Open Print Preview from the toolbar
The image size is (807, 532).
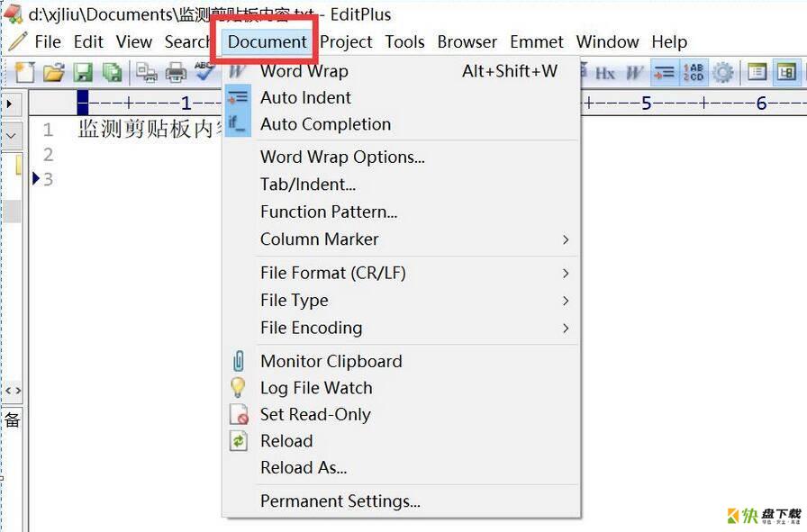[147, 72]
